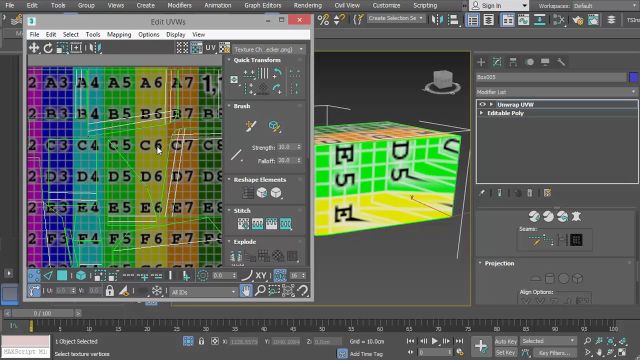Select the Pan hand tool
This screenshot has height=360, width=640.
point(246,291)
